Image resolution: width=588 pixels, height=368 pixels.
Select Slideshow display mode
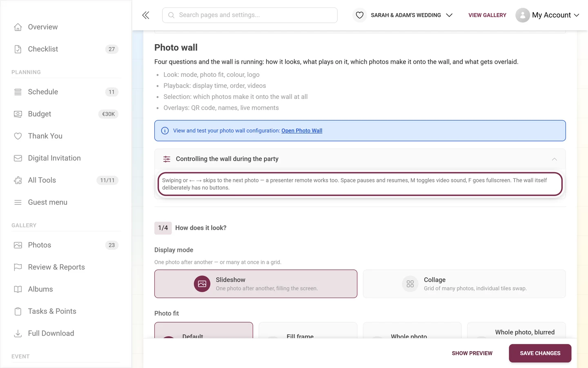coord(256,284)
